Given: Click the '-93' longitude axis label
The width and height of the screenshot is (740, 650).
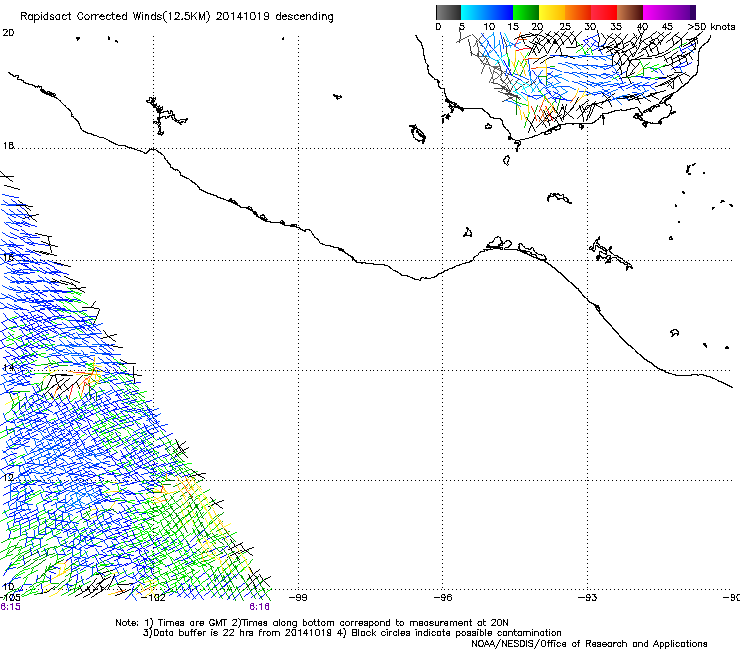Looking at the screenshot, I should tap(587, 598).
